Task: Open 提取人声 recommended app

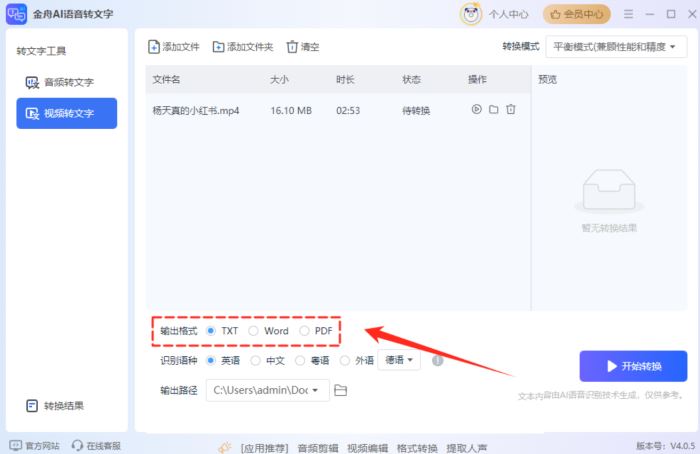Action: (x=467, y=448)
